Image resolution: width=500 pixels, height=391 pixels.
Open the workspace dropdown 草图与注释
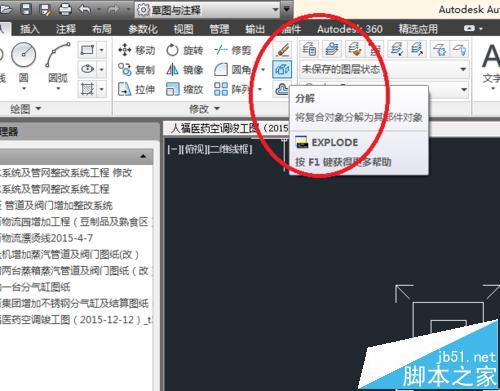(208, 10)
